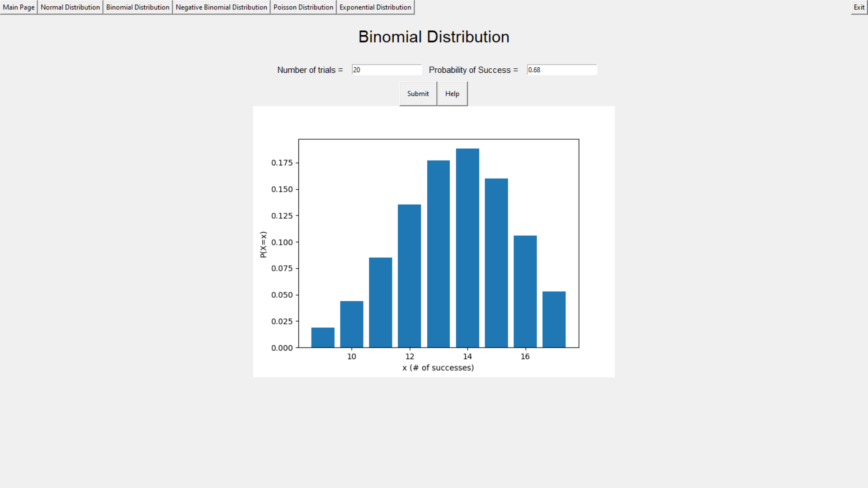Screen dimensions: 868x488
Task: Switch to Binomial Distribution tab
Action: (x=138, y=7)
